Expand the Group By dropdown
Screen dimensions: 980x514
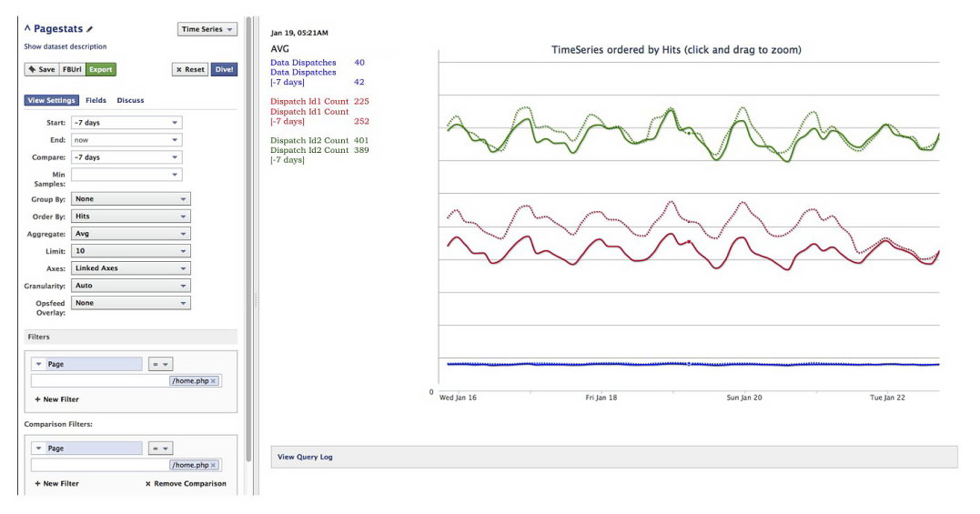(x=130, y=199)
